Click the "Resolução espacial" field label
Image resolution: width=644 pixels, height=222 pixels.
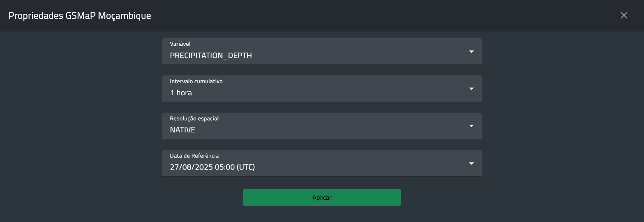[x=194, y=119]
